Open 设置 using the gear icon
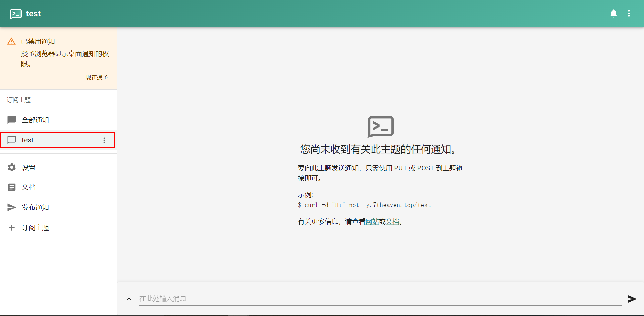The height and width of the screenshot is (316, 644). [x=11, y=167]
